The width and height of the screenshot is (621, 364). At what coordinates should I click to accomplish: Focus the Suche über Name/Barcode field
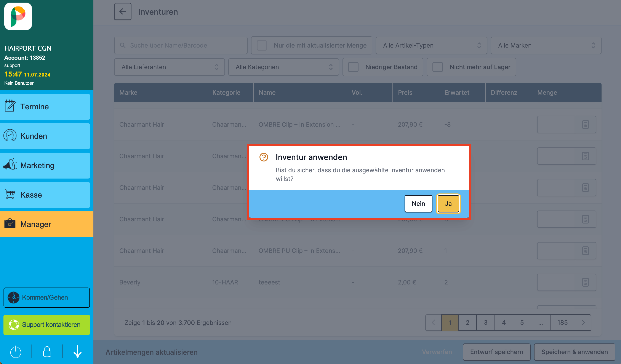coord(181,45)
